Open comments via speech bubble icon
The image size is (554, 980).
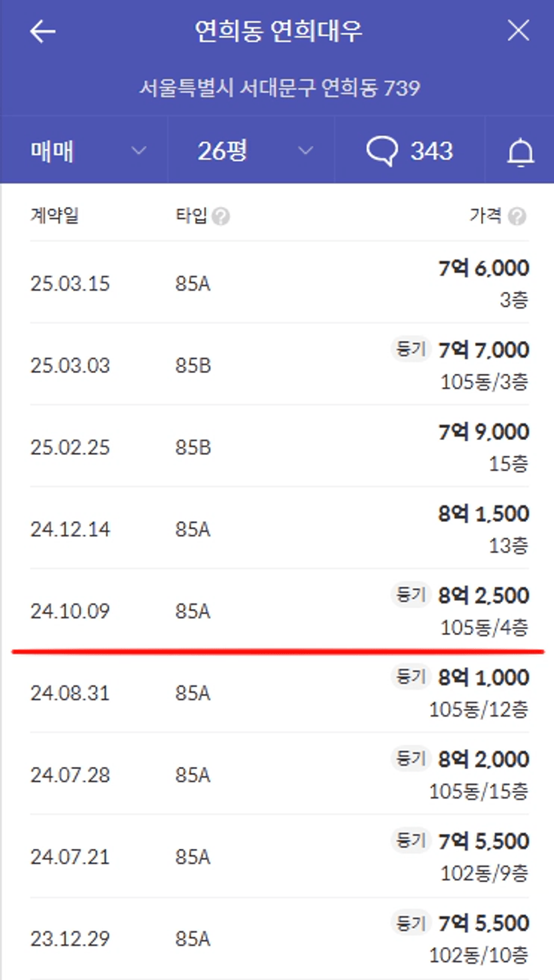(x=383, y=151)
